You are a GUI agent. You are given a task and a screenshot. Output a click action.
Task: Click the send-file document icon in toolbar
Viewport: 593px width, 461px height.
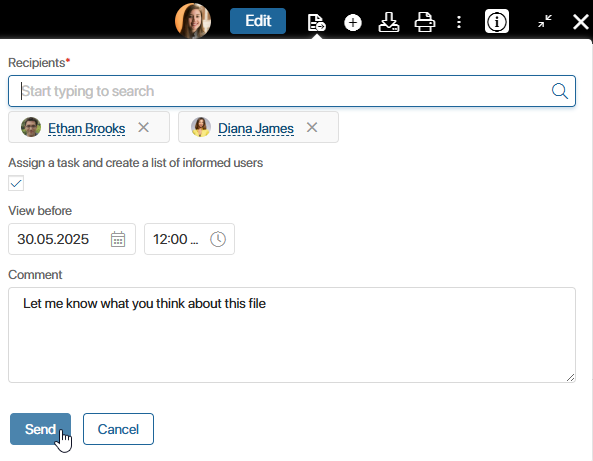317,22
